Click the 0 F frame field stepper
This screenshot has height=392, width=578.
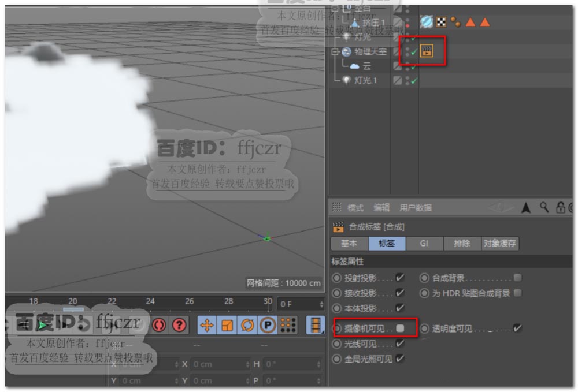[x=321, y=304]
